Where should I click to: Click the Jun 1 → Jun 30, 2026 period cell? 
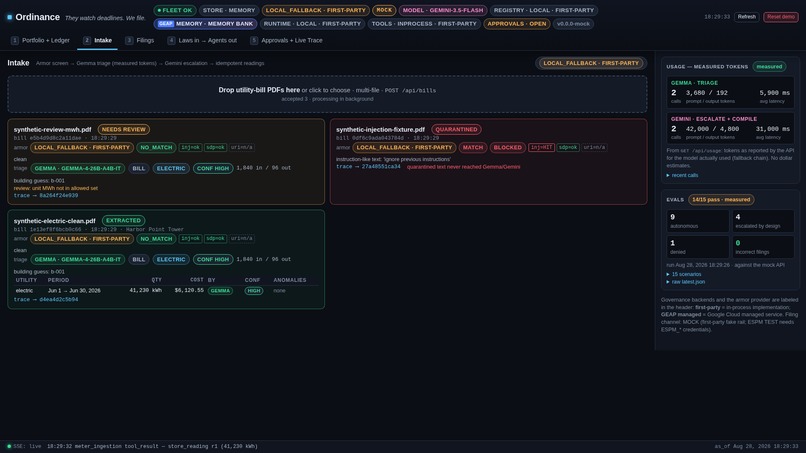[x=74, y=291]
